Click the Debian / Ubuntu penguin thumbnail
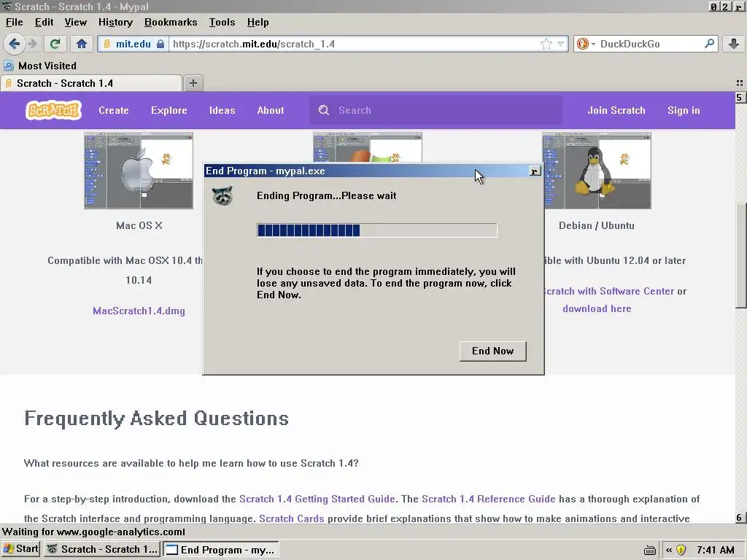The height and width of the screenshot is (560, 747). tap(597, 171)
